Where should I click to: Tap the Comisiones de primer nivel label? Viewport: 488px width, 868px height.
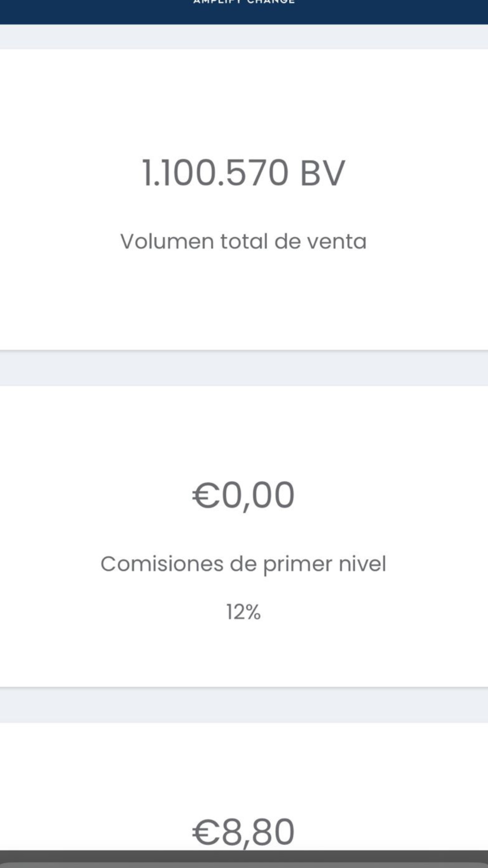tap(243, 564)
